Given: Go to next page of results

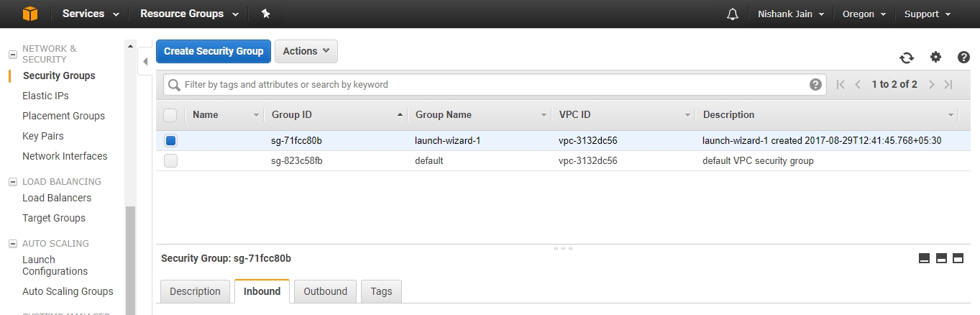Looking at the screenshot, I should [x=932, y=85].
